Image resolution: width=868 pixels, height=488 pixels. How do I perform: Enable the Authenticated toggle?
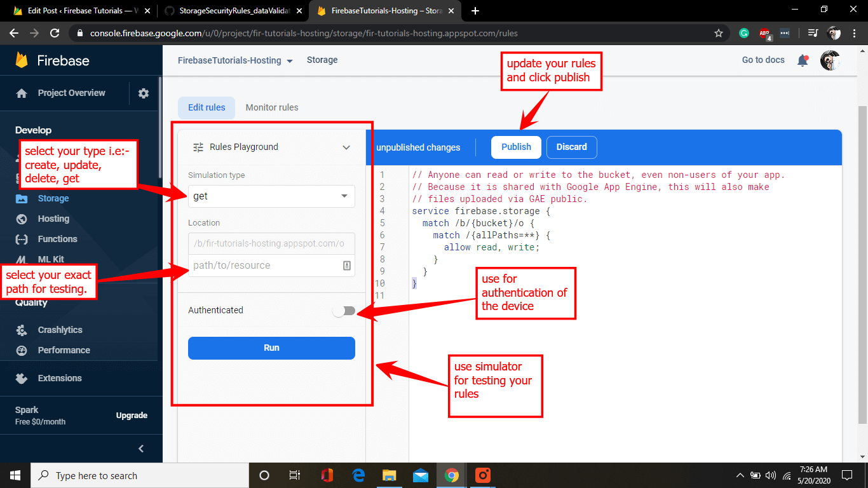point(345,311)
